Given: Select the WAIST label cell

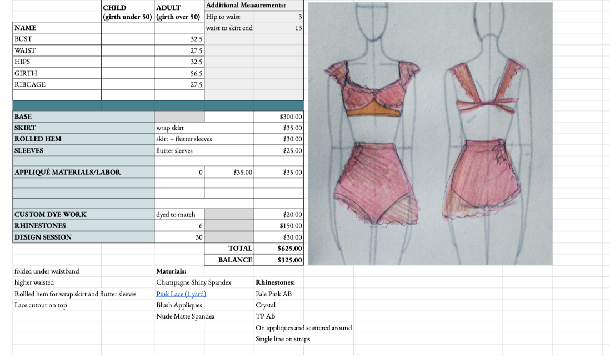Looking at the screenshot, I should 57,50.
